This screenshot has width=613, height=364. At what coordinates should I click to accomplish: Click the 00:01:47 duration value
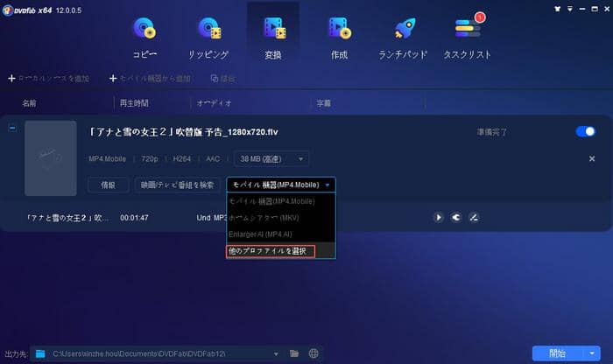coord(134,218)
